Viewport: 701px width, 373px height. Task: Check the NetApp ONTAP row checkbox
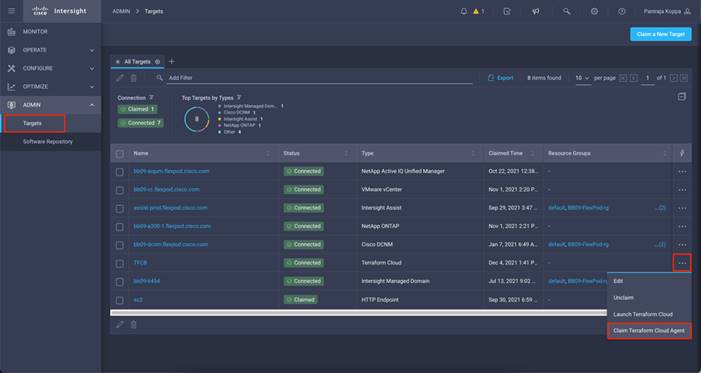119,227
